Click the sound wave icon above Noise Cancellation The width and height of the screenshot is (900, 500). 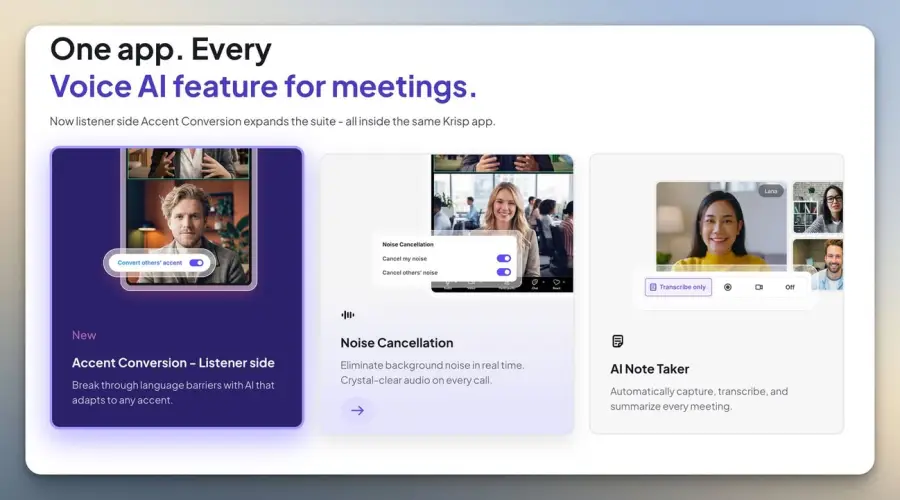click(x=348, y=315)
